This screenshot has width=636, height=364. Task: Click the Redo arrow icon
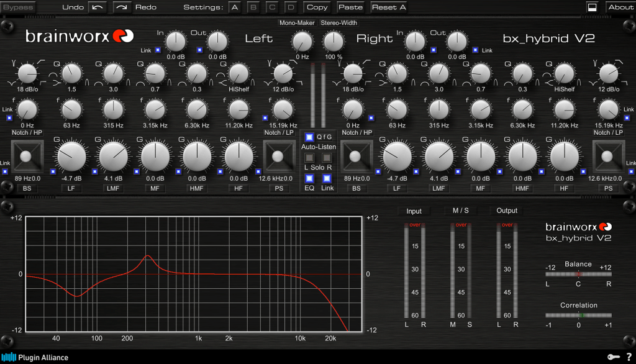[123, 7]
